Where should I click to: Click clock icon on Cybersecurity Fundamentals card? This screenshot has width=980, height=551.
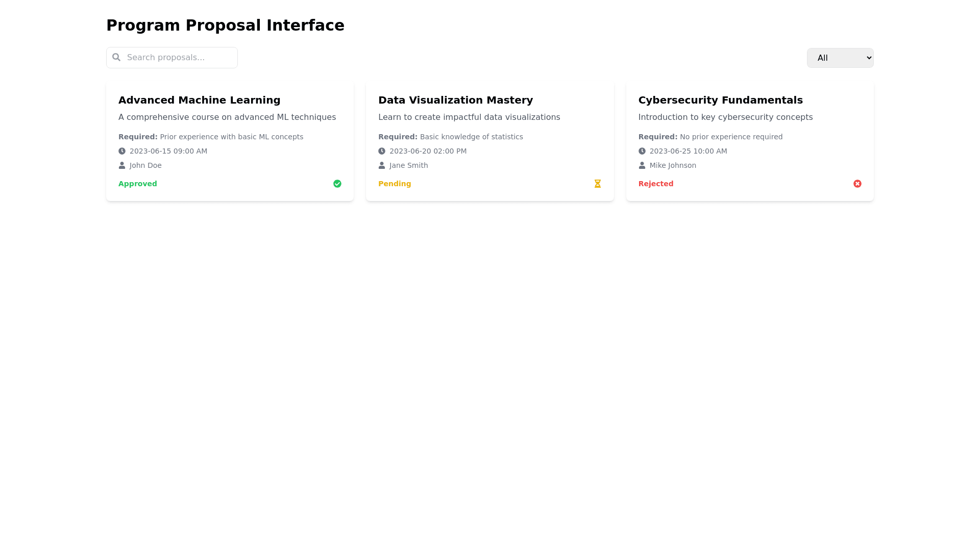[x=642, y=151]
